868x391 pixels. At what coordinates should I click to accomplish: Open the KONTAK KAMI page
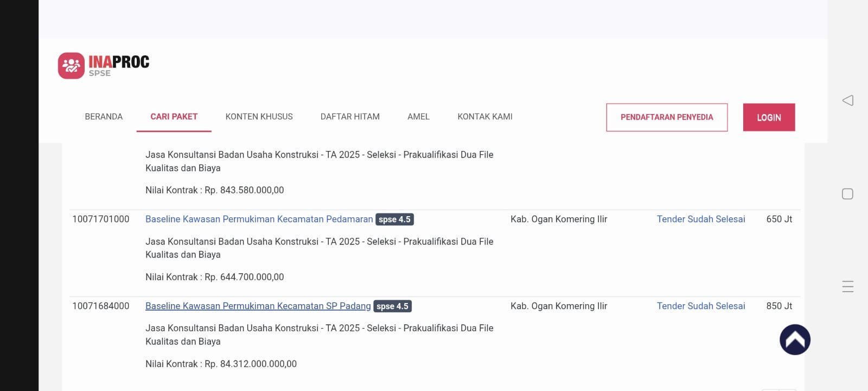(x=484, y=117)
